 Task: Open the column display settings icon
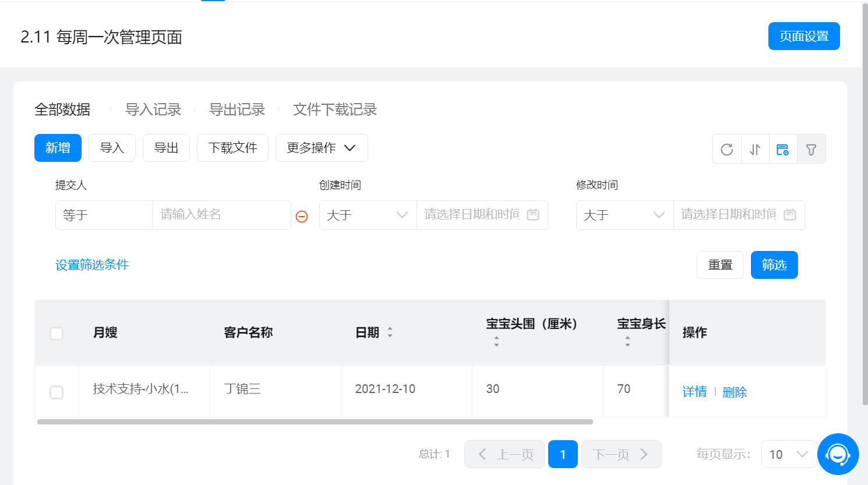tap(783, 149)
